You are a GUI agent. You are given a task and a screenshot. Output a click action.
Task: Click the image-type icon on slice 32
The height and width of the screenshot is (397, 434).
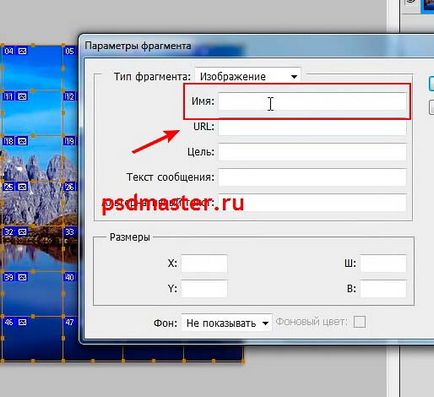22,232
